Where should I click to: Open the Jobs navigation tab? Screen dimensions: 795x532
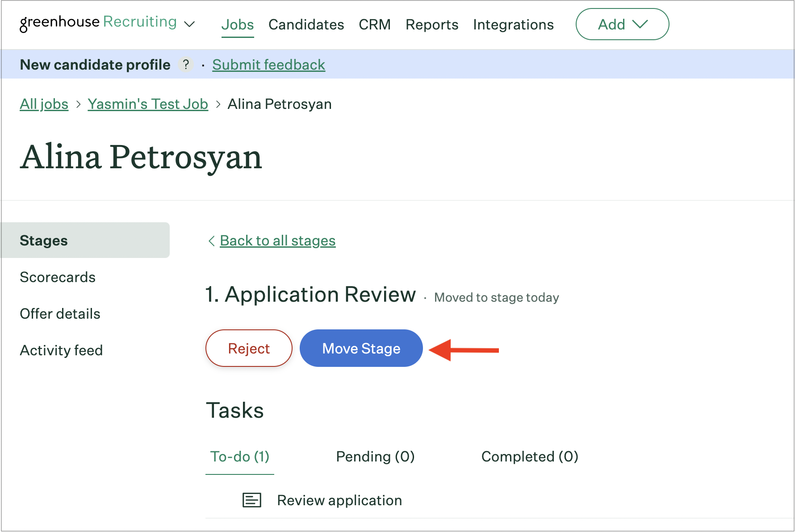[x=238, y=25]
